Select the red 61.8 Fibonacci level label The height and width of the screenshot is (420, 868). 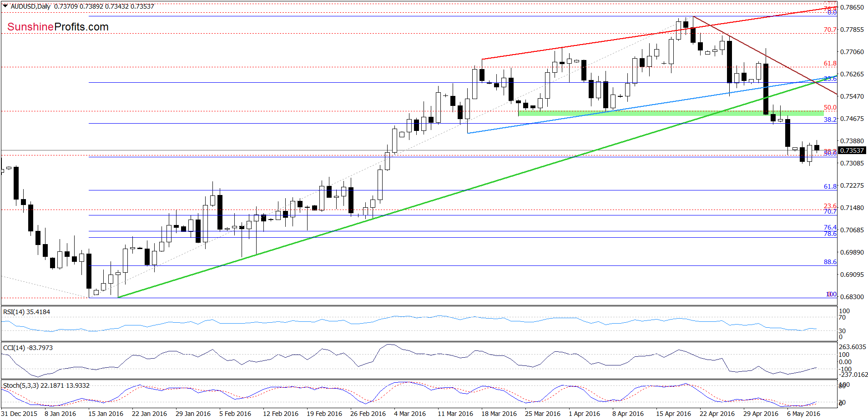click(830, 64)
